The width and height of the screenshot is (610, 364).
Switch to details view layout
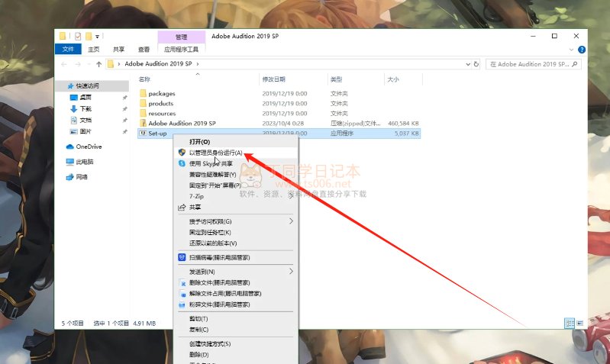pos(570,323)
